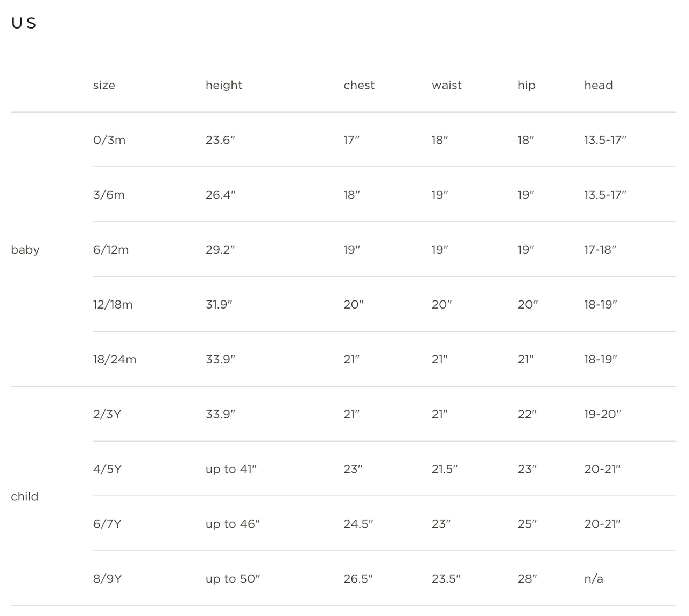
Task: Click the baby category label
Action: (25, 250)
